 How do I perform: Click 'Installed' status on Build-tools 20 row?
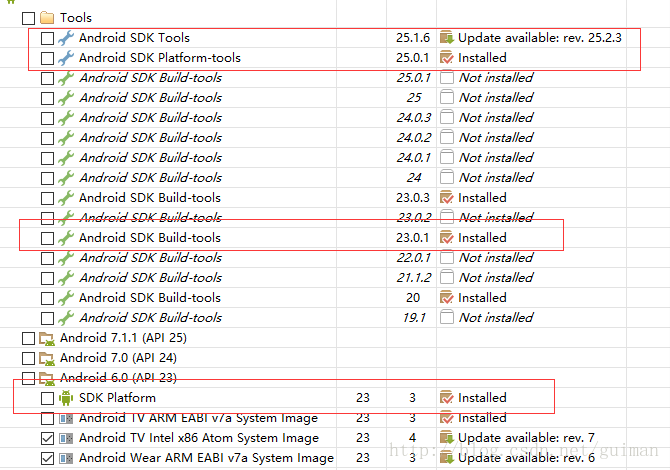[x=482, y=298]
